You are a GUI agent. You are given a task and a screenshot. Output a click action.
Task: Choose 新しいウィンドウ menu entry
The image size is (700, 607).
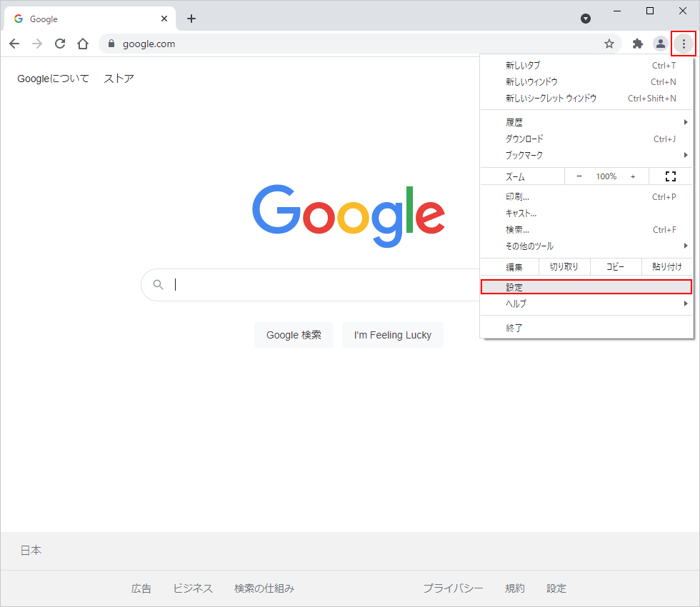tap(586, 82)
